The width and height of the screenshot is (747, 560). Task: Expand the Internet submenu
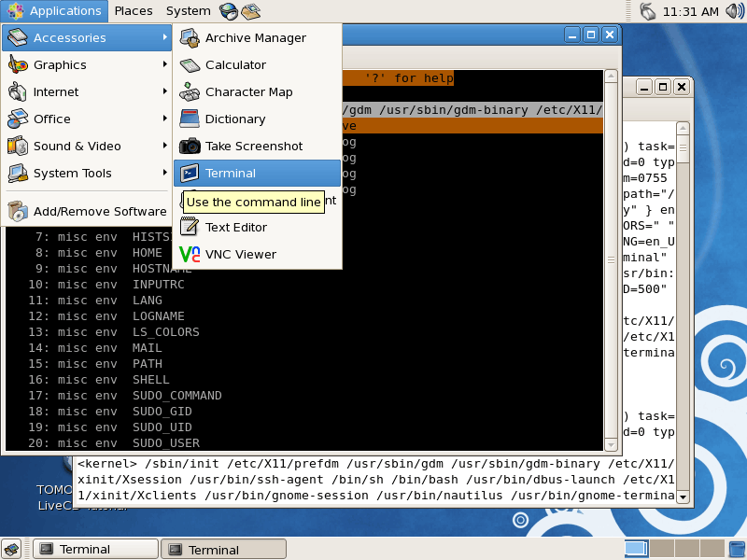(x=87, y=91)
